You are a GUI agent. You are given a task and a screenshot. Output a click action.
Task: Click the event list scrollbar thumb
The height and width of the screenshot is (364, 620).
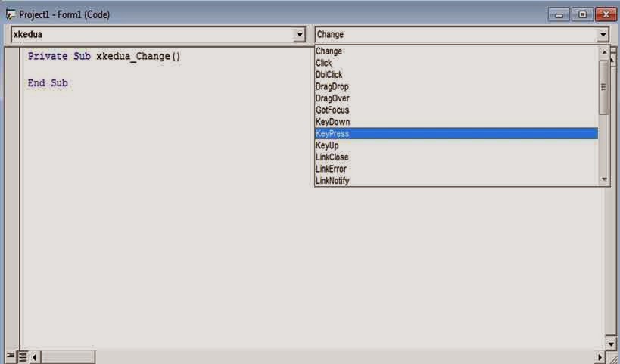(604, 87)
